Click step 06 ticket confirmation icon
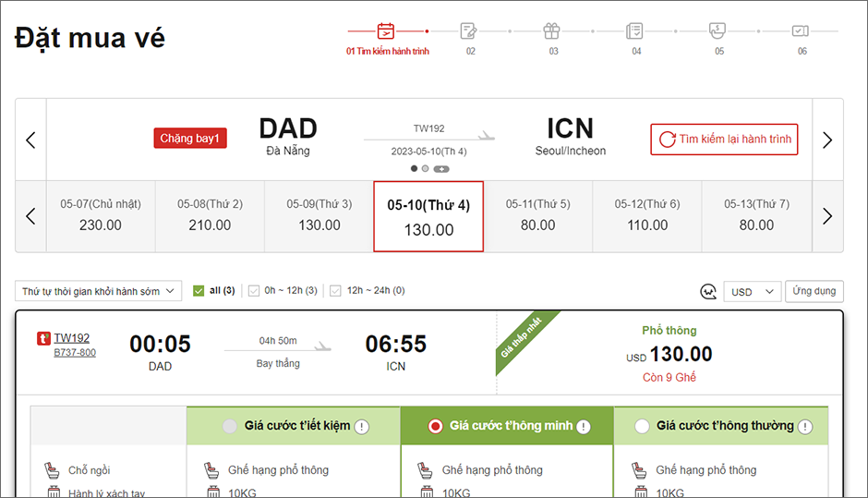This screenshot has width=868, height=498. click(801, 30)
